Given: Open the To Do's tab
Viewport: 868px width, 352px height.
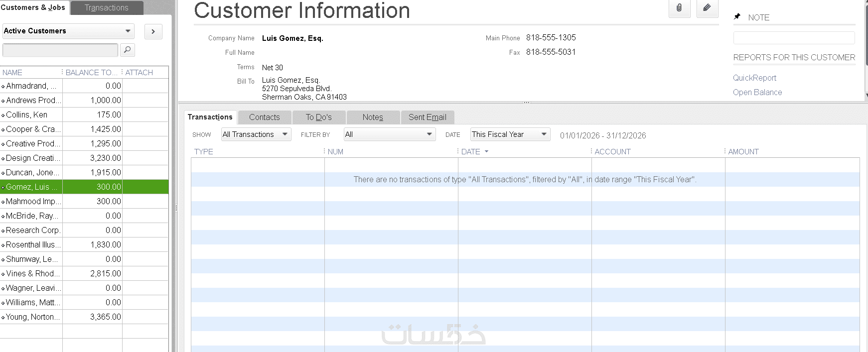Looking at the screenshot, I should pos(319,117).
